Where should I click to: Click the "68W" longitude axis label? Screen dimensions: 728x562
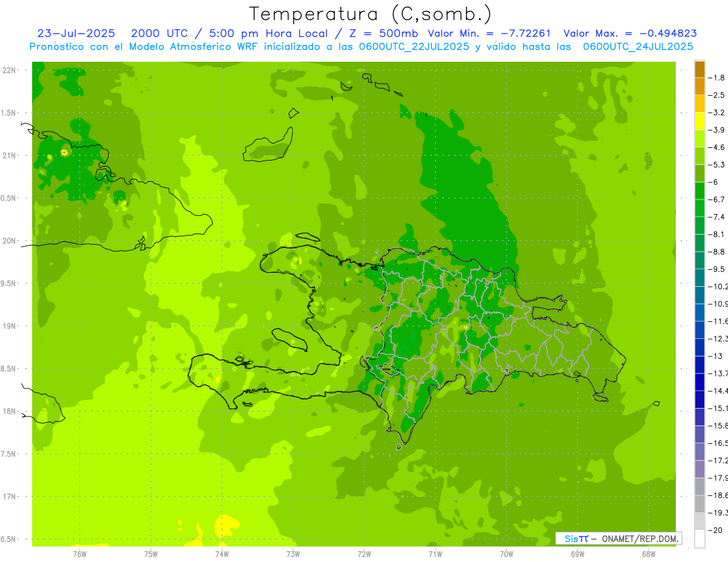[649, 554]
